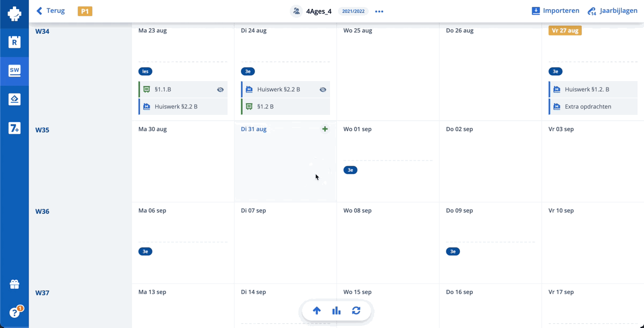
Task: Click the P1 period label
Action: coord(85,11)
